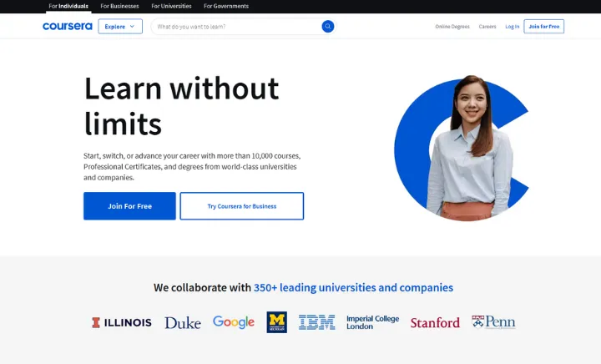The height and width of the screenshot is (364, 601).
Task: Switch to For Businesses tab
Action: pos(119,6)
